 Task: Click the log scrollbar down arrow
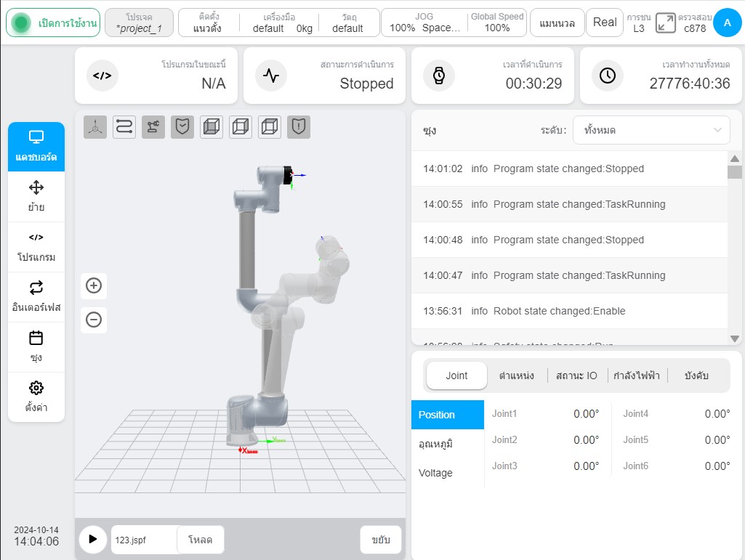(x=735, y=338)
